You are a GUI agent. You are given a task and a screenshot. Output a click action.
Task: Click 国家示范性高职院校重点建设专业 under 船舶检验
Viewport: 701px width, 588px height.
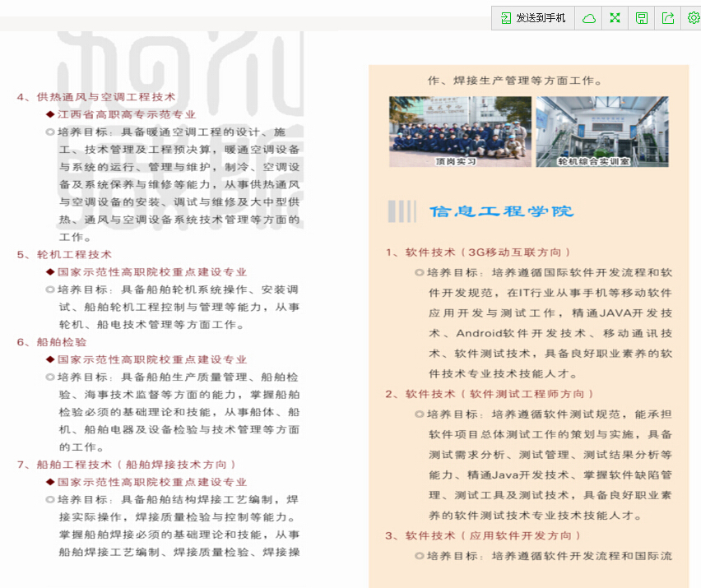pyautogui.click(x=152, y=359)
